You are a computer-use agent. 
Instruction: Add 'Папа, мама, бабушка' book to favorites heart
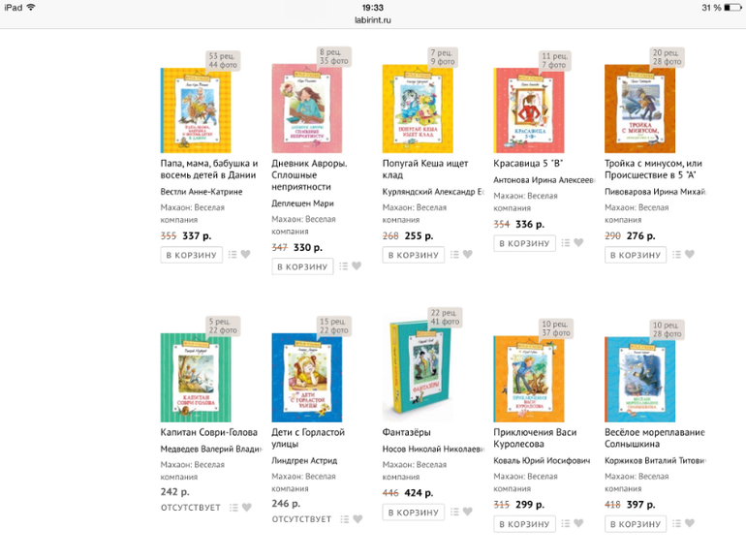pos(245,254)
